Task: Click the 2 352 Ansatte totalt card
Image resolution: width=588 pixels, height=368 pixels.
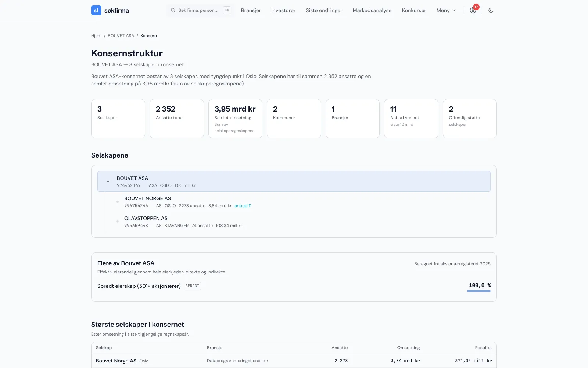Action: [177, 118]
